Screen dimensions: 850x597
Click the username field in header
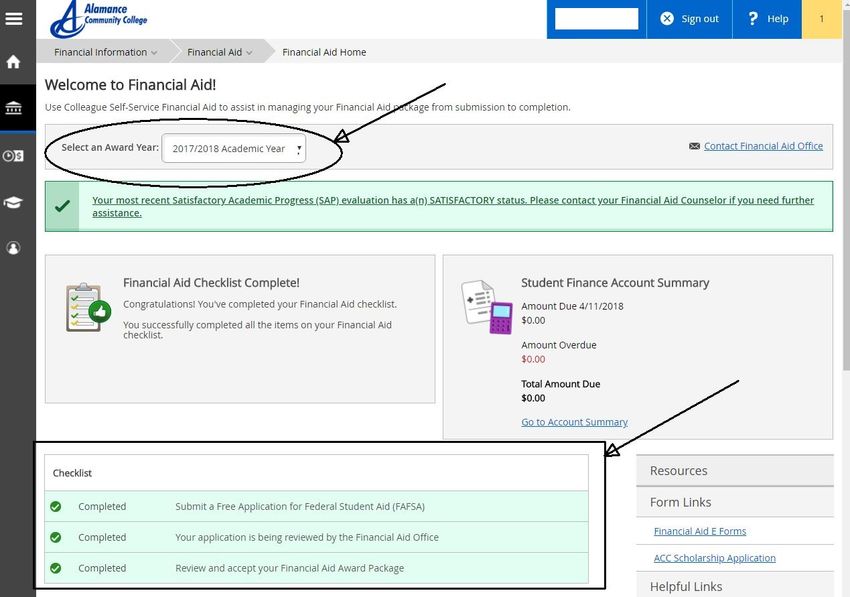[596, 18]
